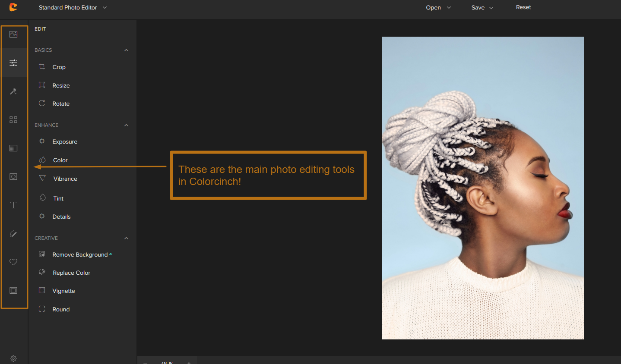Select the Remove Background tool
Screen dimensions: 621x364
(x=80, y=255)
